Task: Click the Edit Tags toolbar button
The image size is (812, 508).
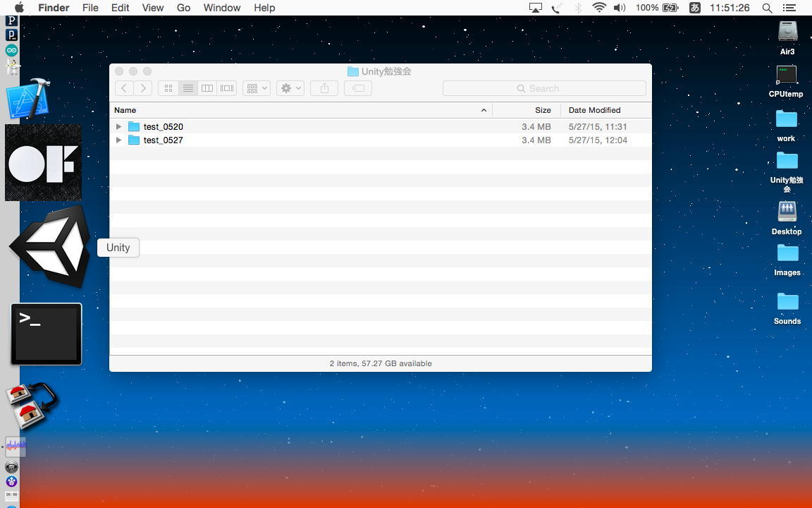Action: (x=358, y=88)
